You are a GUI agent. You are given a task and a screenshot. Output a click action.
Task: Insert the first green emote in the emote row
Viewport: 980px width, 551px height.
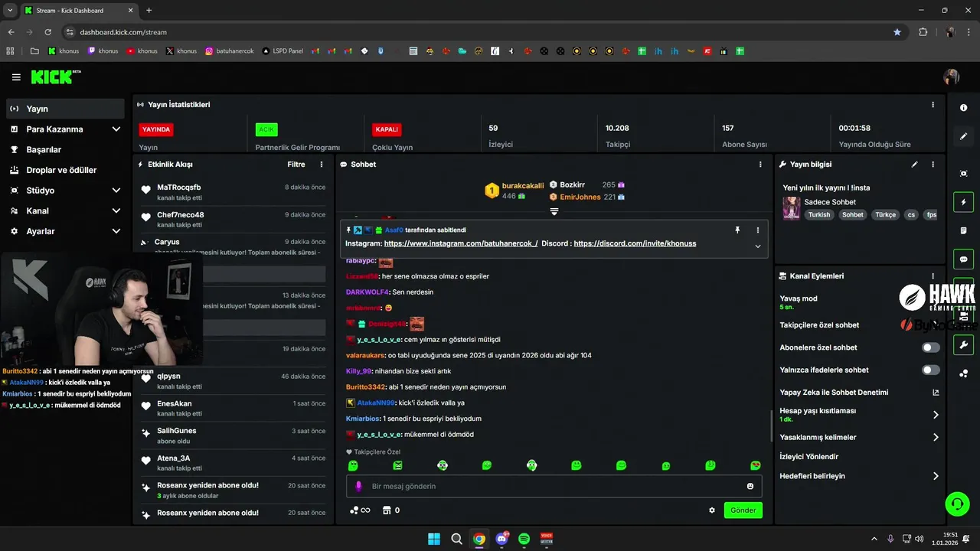[353, 465]
